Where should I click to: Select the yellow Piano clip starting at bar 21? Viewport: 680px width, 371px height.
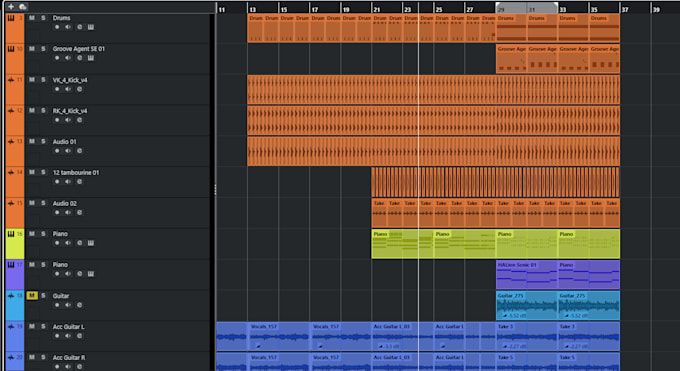tap(402, 244)
